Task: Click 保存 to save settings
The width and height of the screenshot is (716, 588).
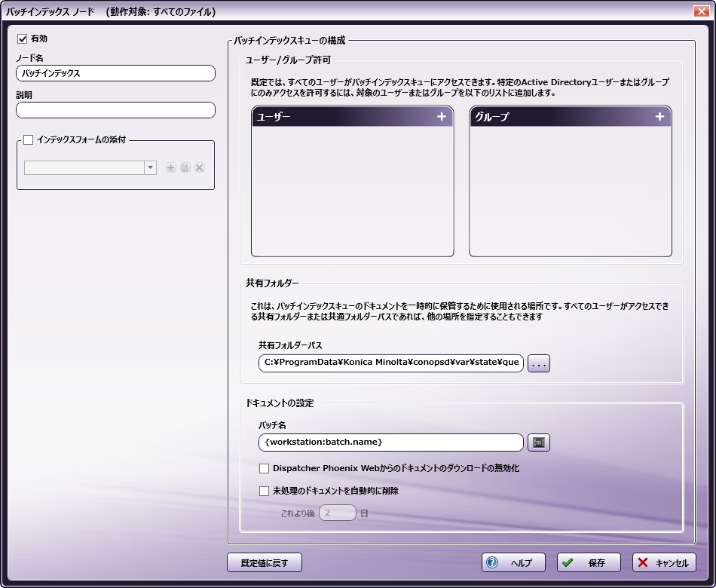Action: 589,562
